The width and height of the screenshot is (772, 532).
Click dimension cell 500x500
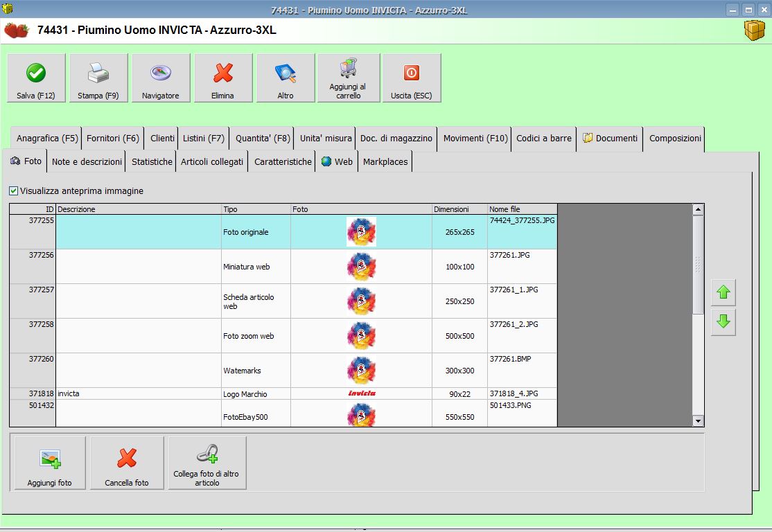coord(460,336)
